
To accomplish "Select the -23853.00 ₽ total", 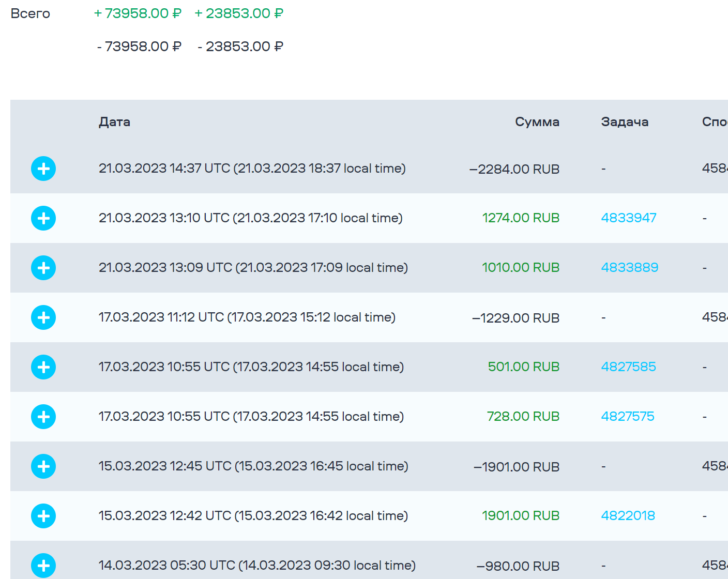I will (240, 47).
